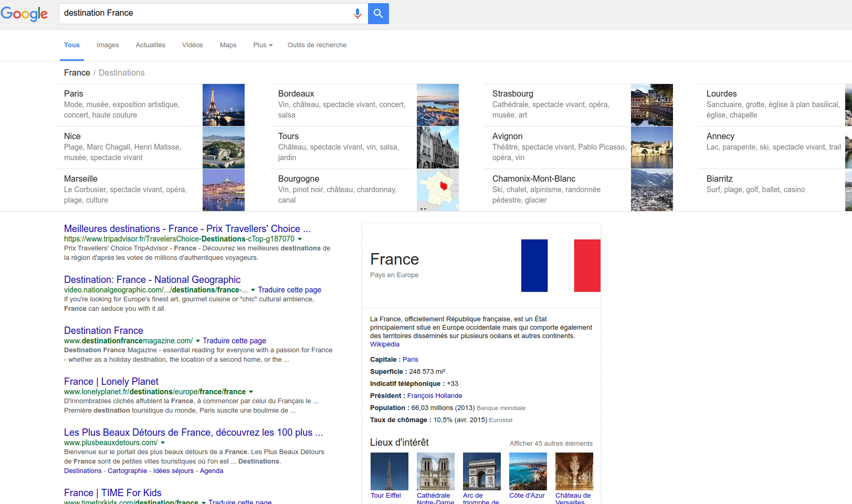Click the voice search microphone icon
The image size is (852, 504).
coord(357,14)
